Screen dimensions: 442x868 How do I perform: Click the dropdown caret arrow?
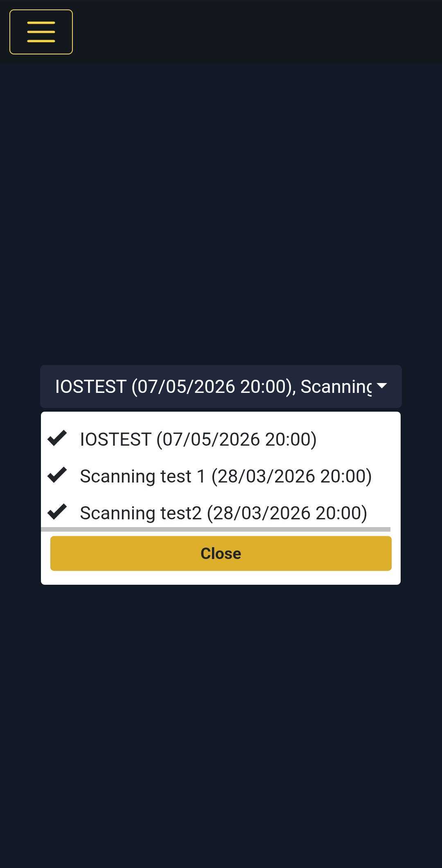coord(381,386)
